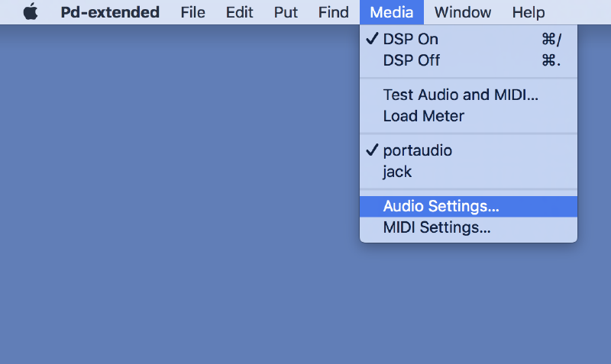
Task: Close the open Media menu from the menu bar
Action: [391, 12]
